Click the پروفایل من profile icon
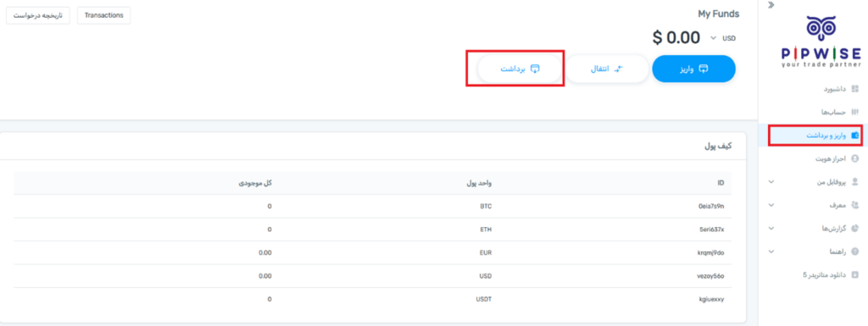This screenshot has height=326, width=868. click(855, 182)
